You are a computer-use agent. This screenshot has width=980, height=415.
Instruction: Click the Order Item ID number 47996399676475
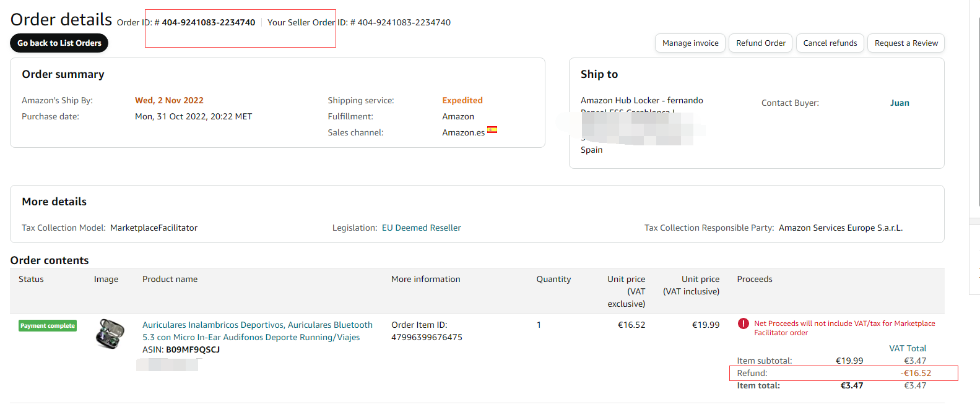coord(427,338)
